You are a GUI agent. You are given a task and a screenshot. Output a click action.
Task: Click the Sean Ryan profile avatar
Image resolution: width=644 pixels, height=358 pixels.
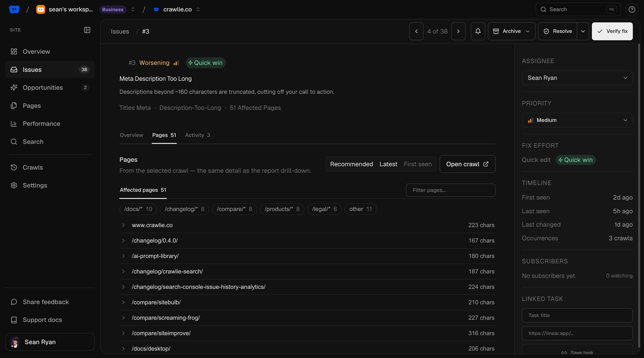(x=15, y=342)
